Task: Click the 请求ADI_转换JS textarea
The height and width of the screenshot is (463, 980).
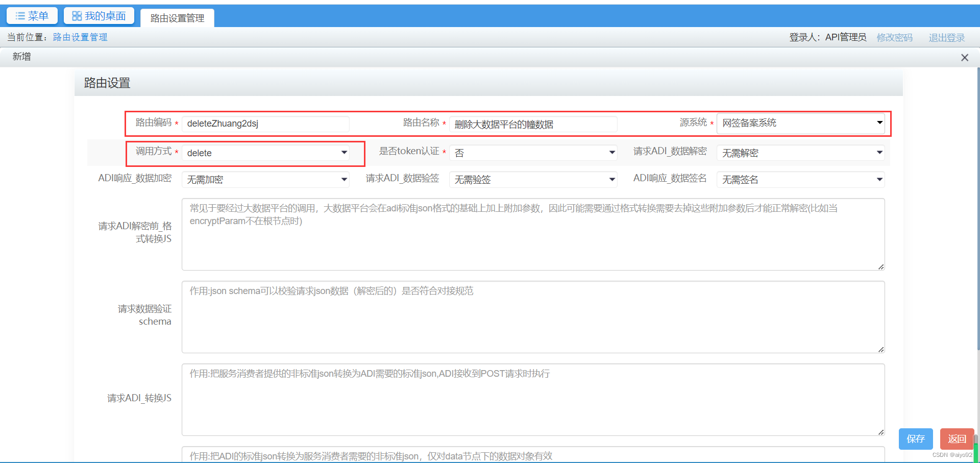Action: click(533, 400)
